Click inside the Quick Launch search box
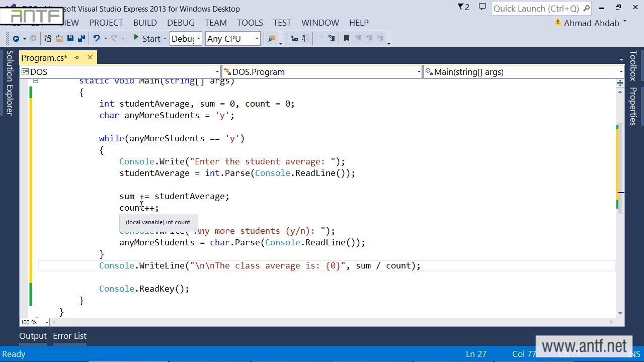 [x=536, y=9]
